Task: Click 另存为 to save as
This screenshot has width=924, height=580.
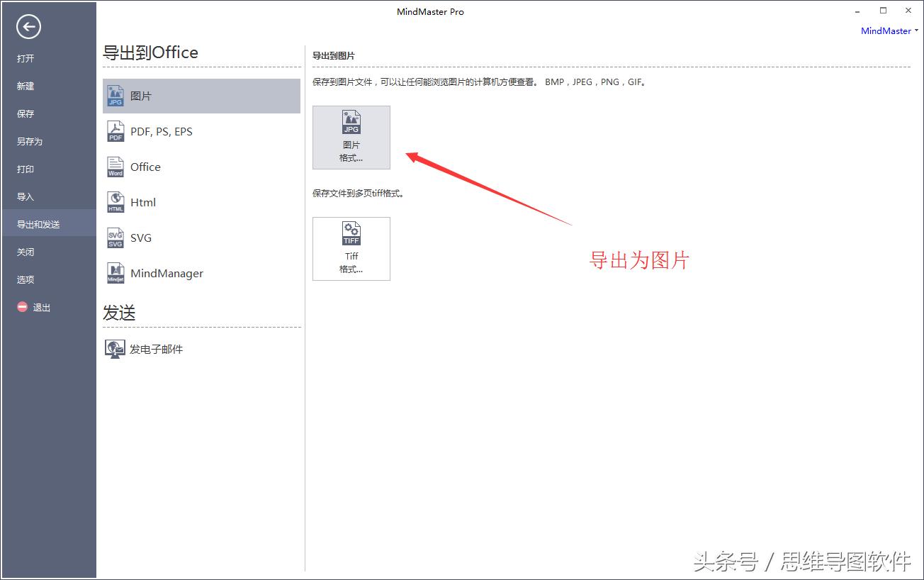Action: point(29,141)
